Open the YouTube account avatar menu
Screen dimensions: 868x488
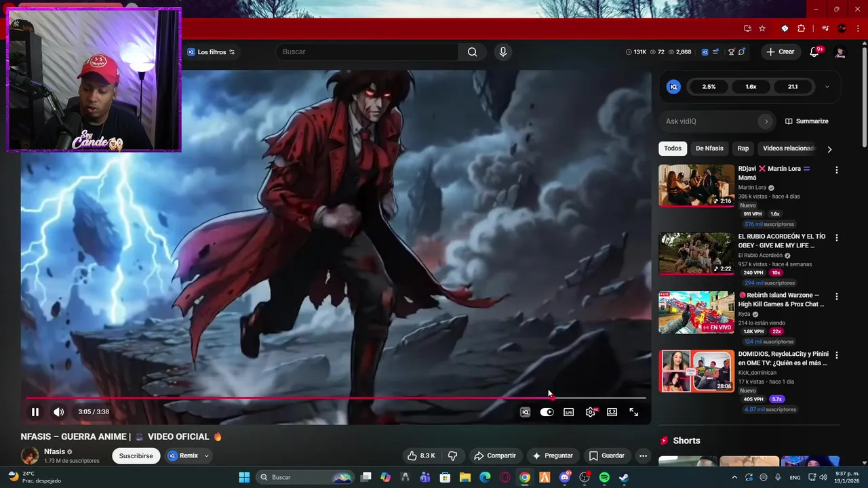coord(840,52)
